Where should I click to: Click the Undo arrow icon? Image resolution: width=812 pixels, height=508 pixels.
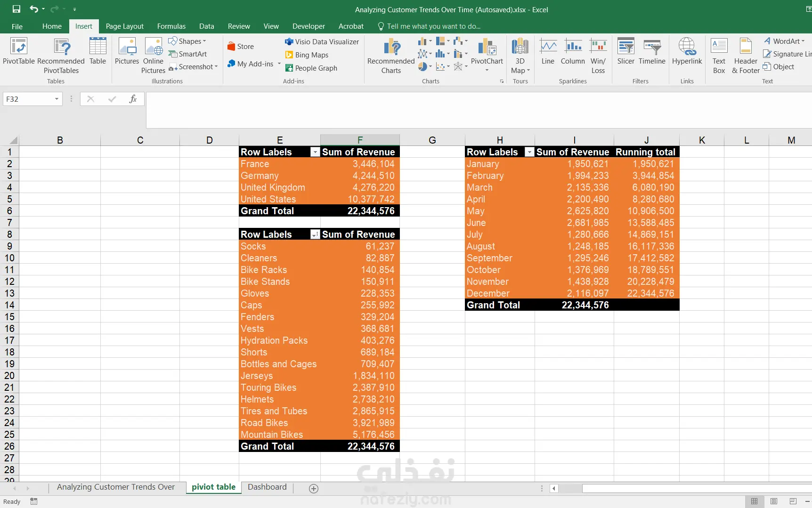point(34,9)
